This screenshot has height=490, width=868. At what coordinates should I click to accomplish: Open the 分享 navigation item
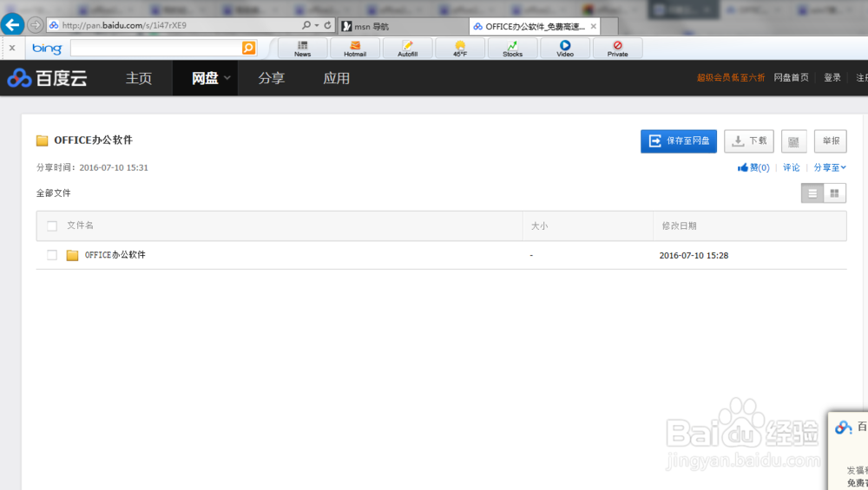(271, 78)
